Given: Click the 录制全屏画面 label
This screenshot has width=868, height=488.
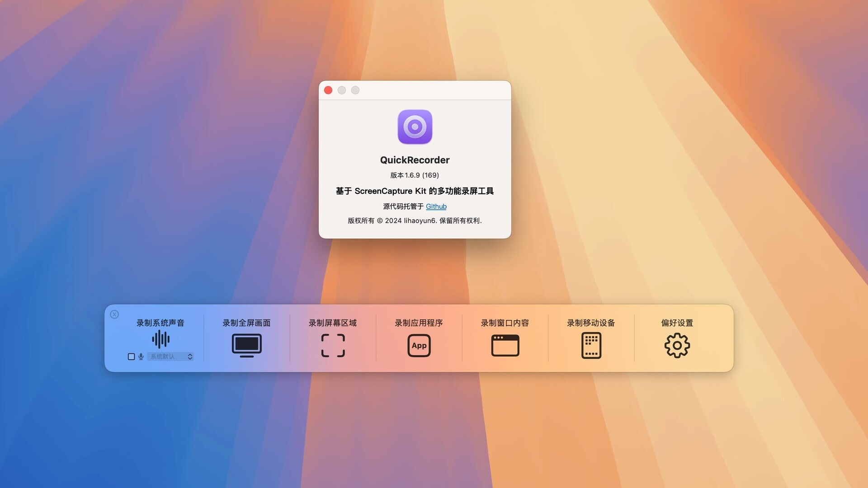Looking at the screenshot, I should pyautogui.click(x=247, y=323).
